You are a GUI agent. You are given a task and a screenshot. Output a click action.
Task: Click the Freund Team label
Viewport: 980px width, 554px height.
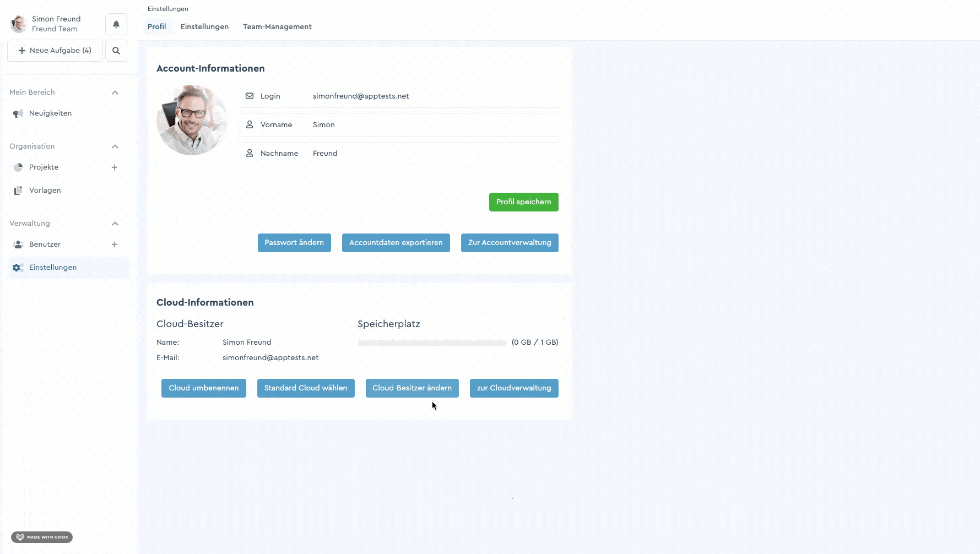55,29
